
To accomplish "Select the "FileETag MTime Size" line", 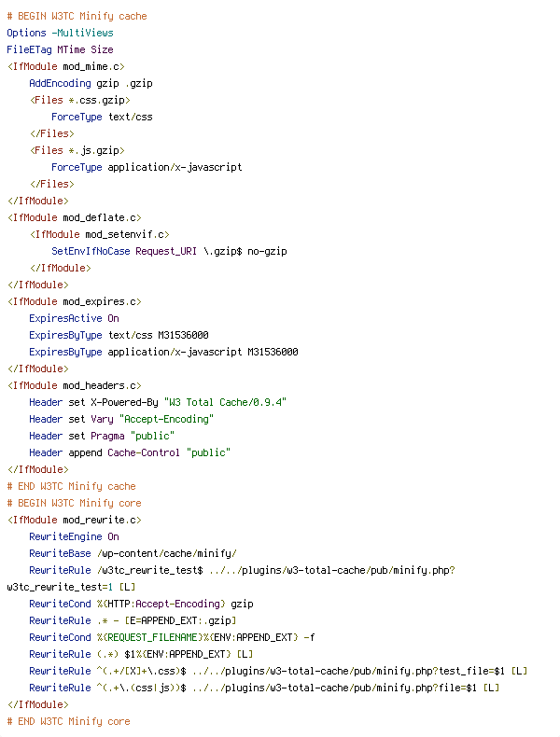I will pyautogui.click(x=60, y=49).
